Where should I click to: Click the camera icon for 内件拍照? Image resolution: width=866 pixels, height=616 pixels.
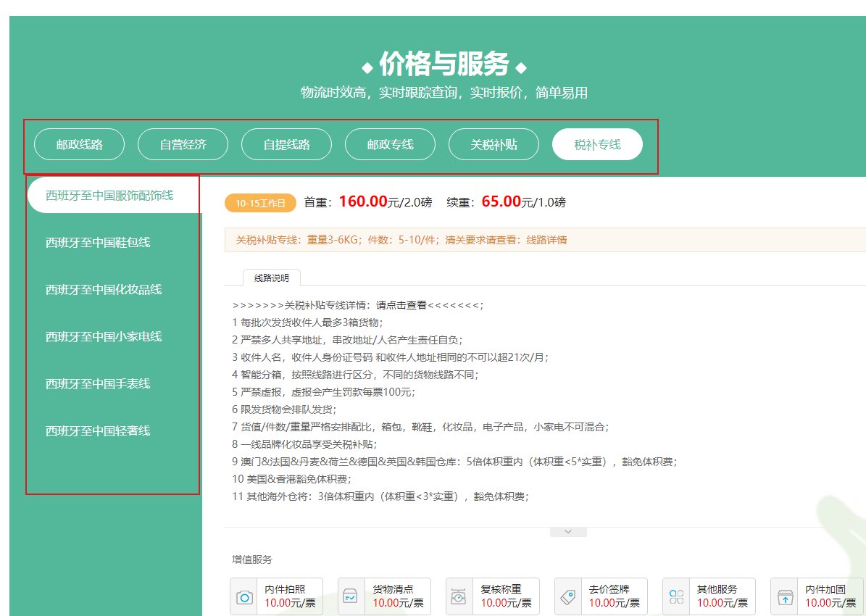244,597
